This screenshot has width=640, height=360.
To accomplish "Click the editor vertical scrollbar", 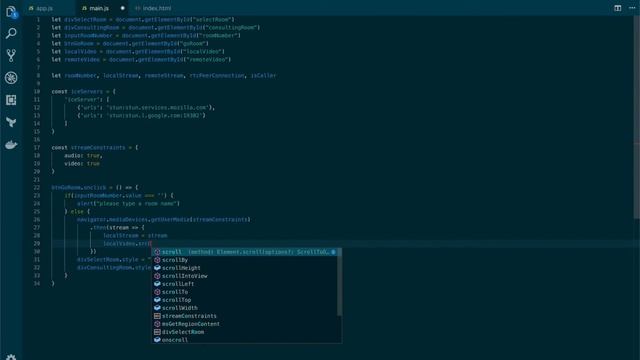I will (x=637, y=118).
